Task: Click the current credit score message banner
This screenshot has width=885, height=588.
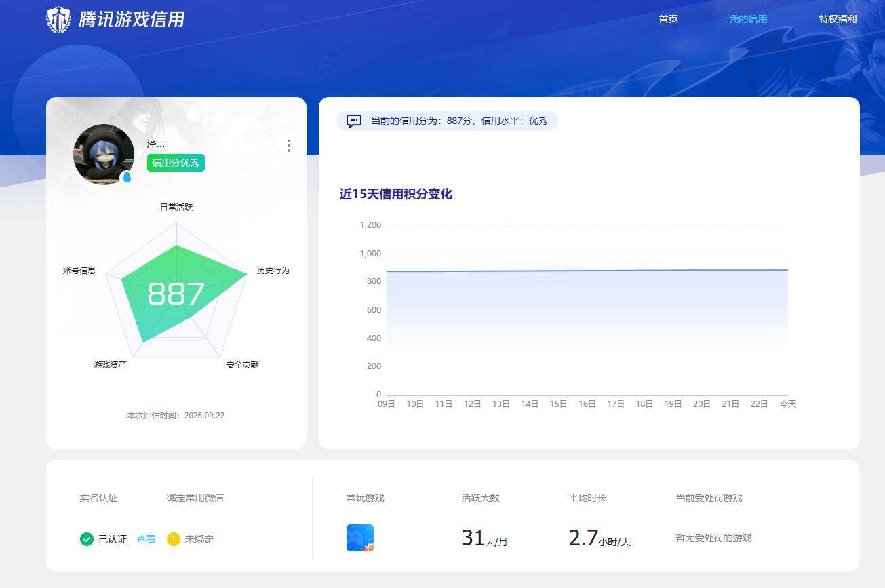Action: (447, 121)
